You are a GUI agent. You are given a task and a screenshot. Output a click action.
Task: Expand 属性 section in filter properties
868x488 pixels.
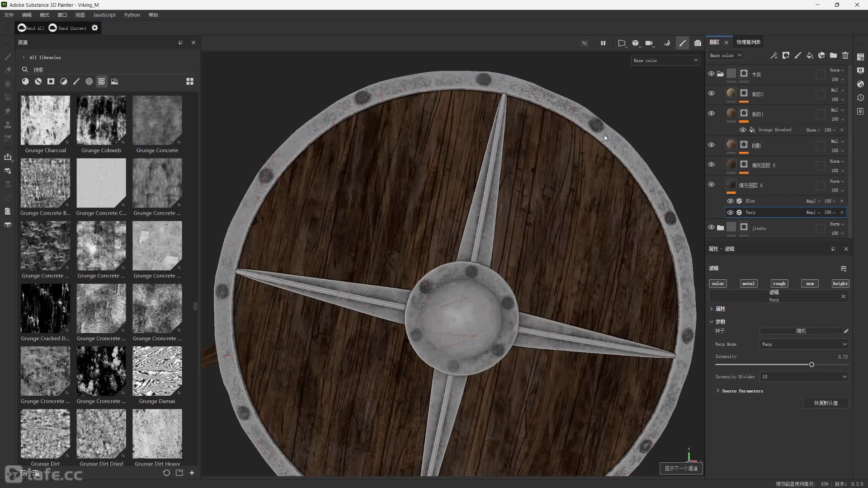pyautogui.click(x=712, y=309)
